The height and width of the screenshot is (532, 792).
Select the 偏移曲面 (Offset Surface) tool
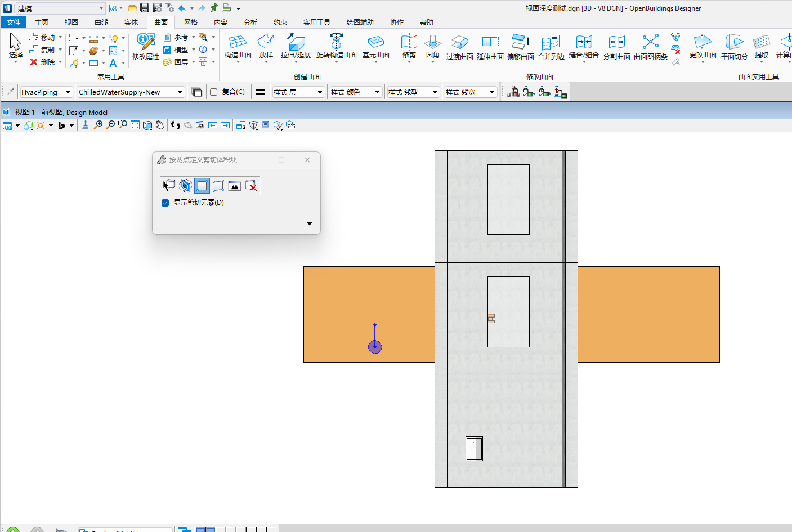click(520, 42)
